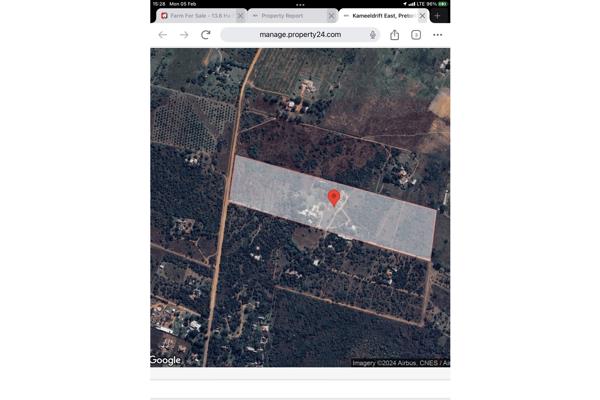
Task: Click the browser forward arrow
Action: pyautogui.click(x=184, y=35)
